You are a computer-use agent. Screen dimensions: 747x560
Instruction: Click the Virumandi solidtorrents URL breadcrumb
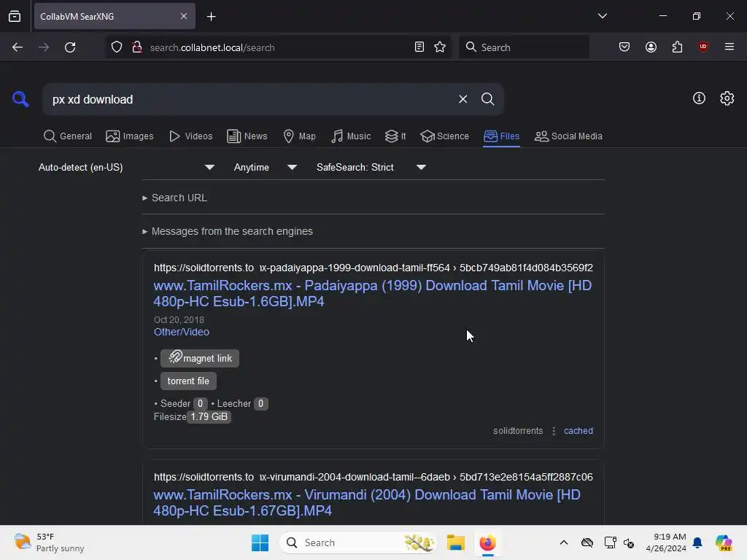[373, 477]
